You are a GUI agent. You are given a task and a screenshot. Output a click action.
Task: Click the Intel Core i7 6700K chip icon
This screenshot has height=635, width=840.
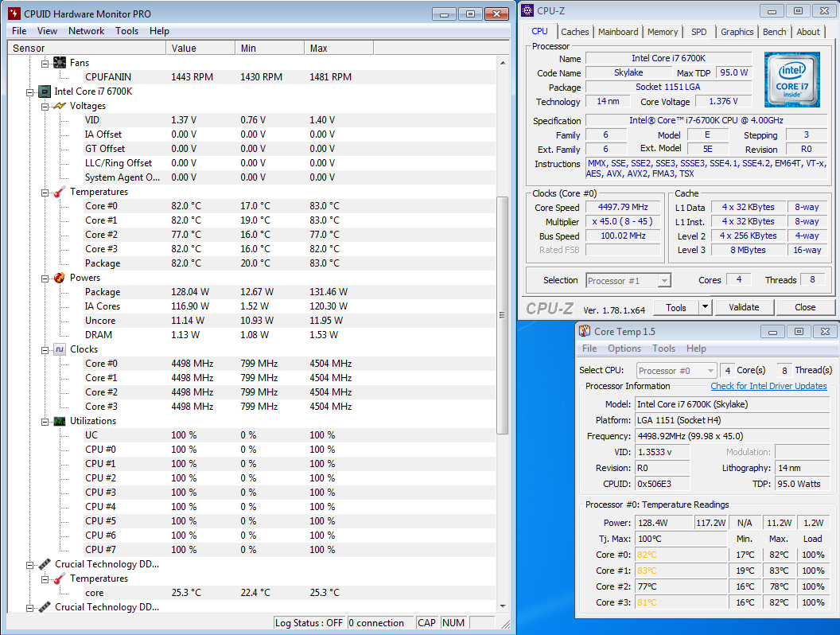tap(45, 92)
